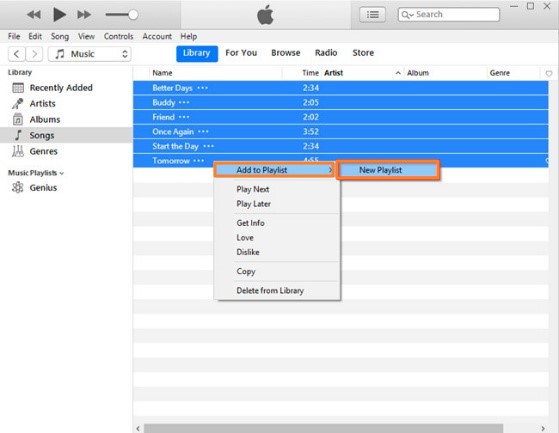Screen dimensions: 559x433
Task: Click the heart column header icon
Action: click(x=549, y=73)
